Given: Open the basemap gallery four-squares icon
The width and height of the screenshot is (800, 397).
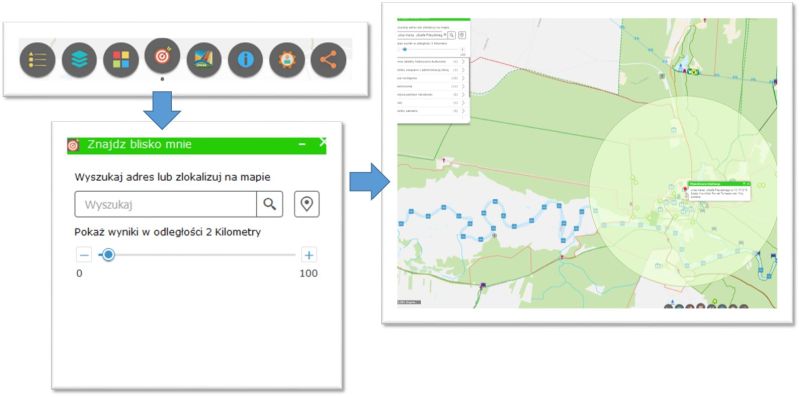Looking at the screenshot, I should coord(121,60).
